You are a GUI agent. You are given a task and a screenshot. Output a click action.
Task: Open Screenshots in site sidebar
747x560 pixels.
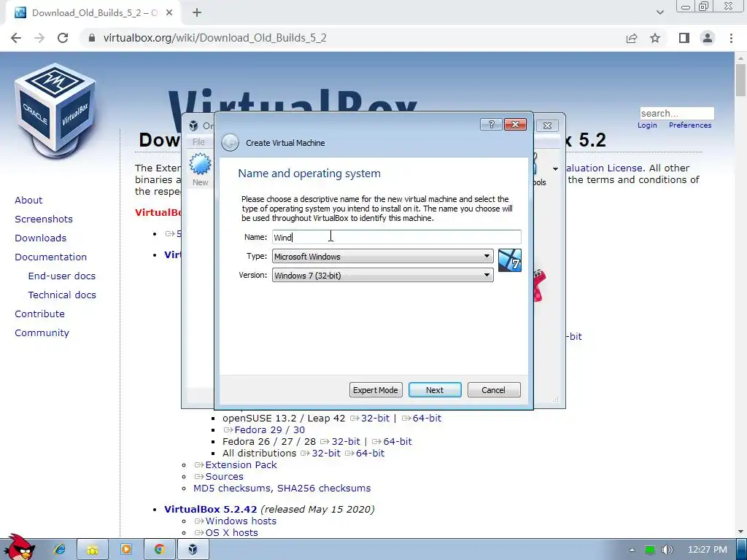pos(44,219)
